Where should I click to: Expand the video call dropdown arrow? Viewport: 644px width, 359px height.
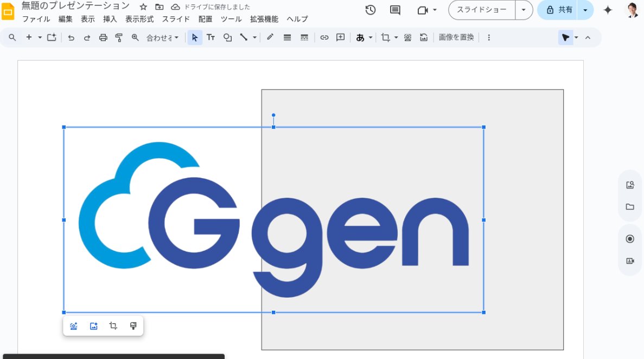[435, 10]
